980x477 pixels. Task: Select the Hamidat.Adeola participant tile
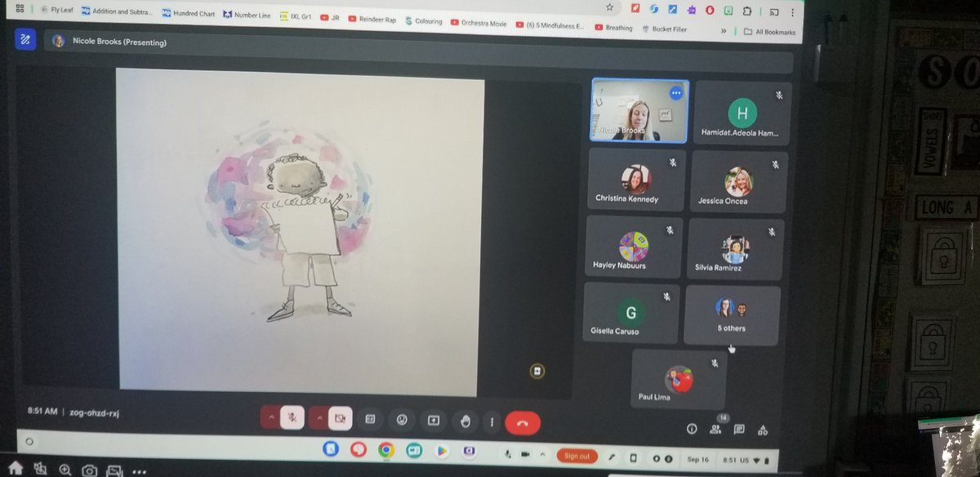coord(742,114)
